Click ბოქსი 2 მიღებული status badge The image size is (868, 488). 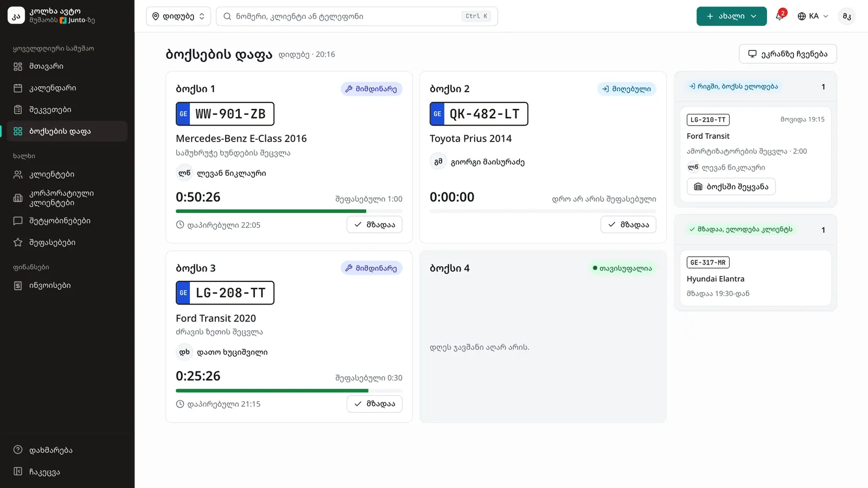(627, 89)
